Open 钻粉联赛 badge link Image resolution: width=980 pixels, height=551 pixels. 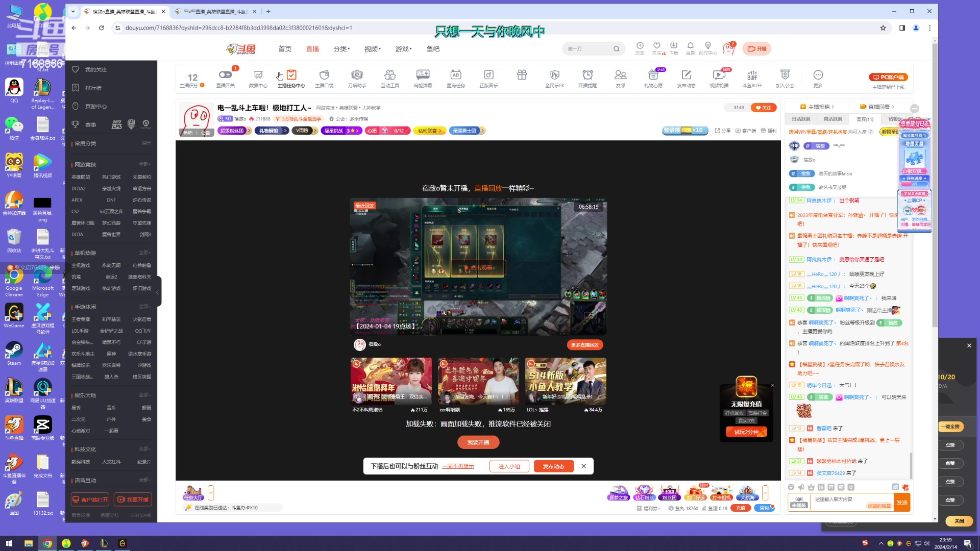[x=429, y=131]
